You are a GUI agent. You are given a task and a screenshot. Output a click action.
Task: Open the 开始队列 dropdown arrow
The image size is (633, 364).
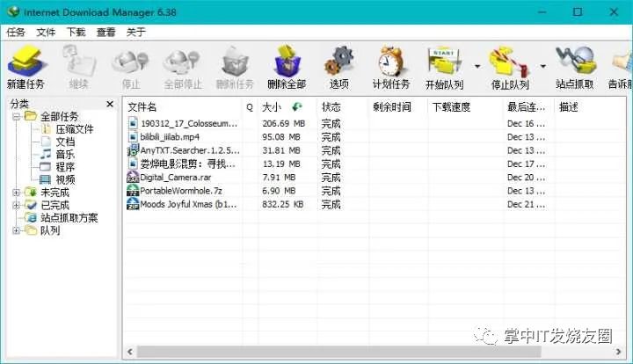tap(477, 66)
